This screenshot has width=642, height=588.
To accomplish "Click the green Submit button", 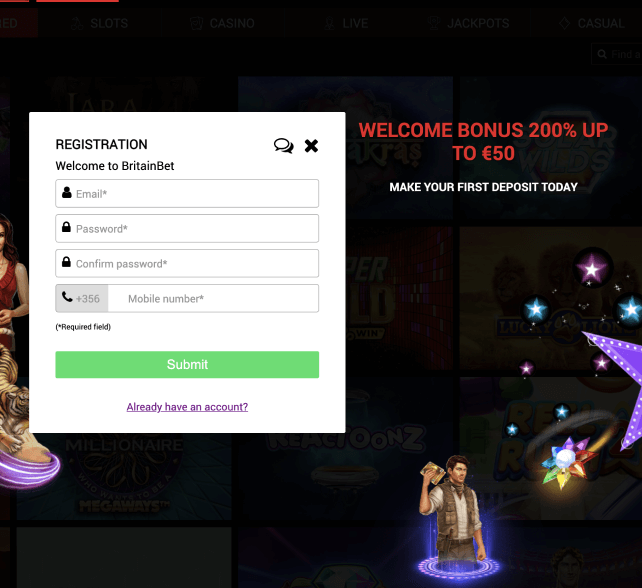I will (x=187, y=364).
